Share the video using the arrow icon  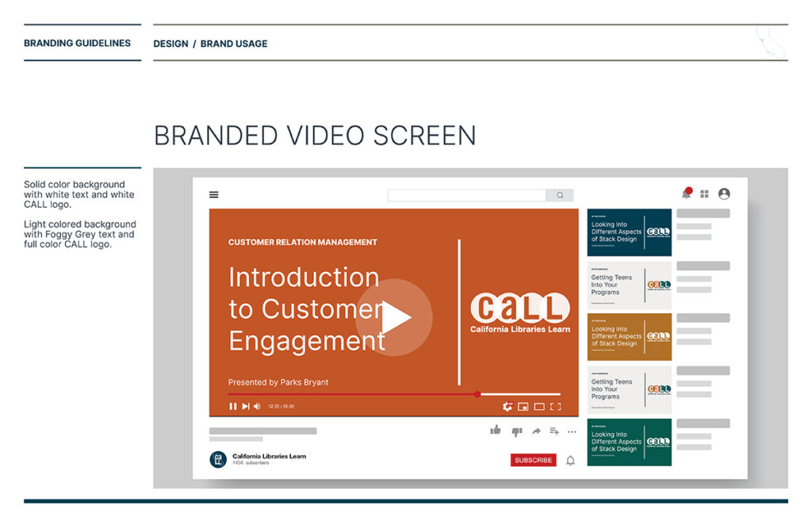(x=536, y=431)
